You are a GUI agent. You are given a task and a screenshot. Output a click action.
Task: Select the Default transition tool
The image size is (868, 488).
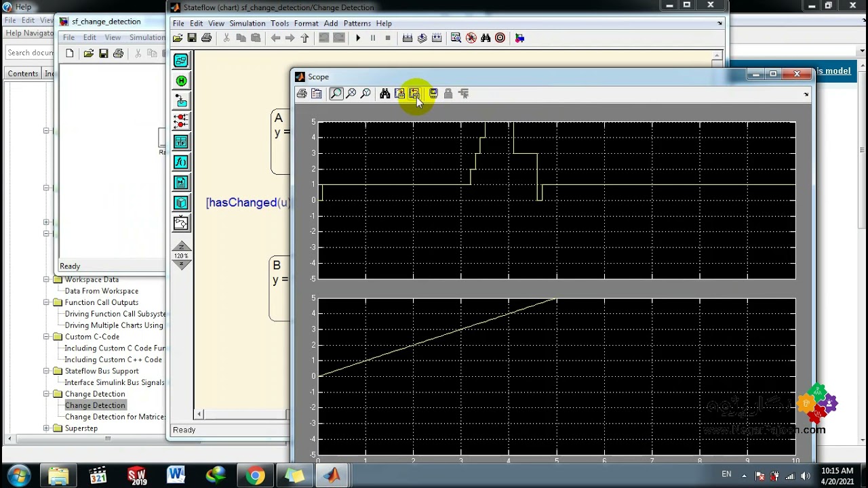tap(181, 102)
